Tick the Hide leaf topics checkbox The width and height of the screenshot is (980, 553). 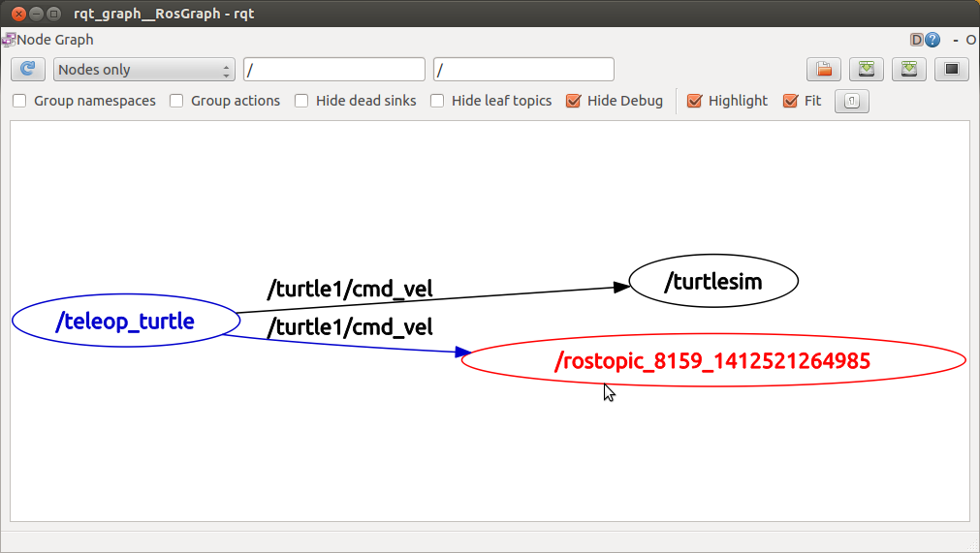(x=437, y=101)
